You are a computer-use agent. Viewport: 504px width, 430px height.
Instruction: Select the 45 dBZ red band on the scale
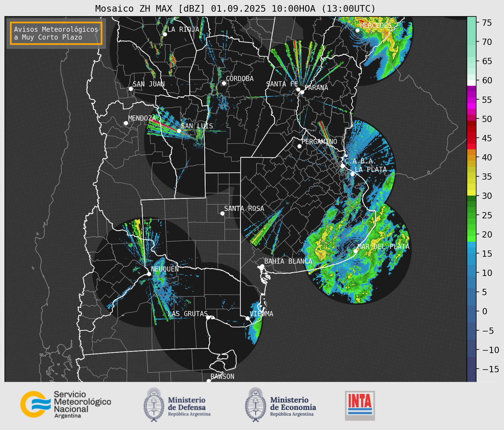(x=471, y=138)
